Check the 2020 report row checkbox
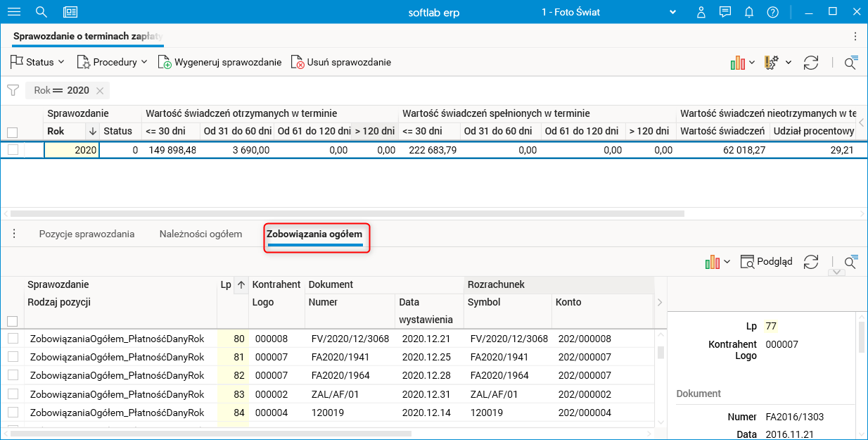Viewport: 868px width, 440px height. coord(13,149)
